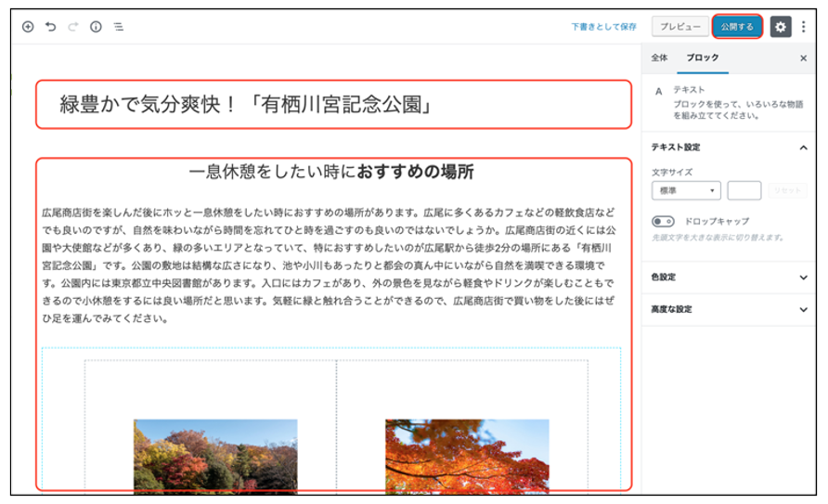Click the 公開する button
This screenshot has height=504, width=828.
[738, 27]
